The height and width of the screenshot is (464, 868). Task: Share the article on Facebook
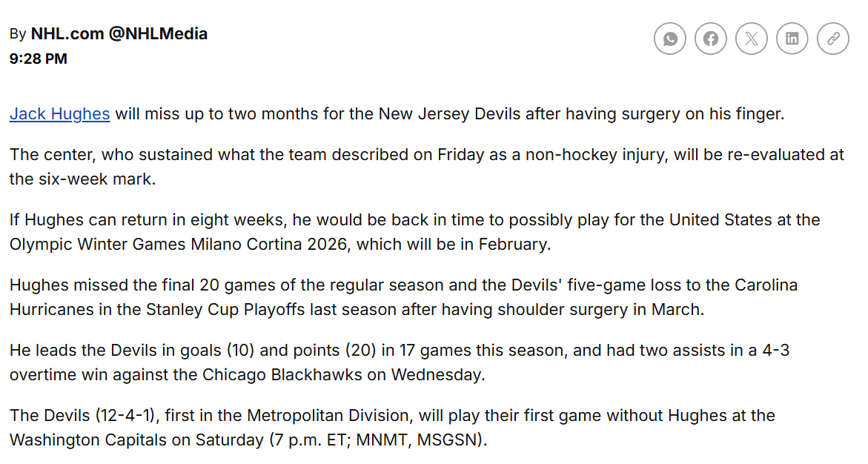click(x=711, y=39)
